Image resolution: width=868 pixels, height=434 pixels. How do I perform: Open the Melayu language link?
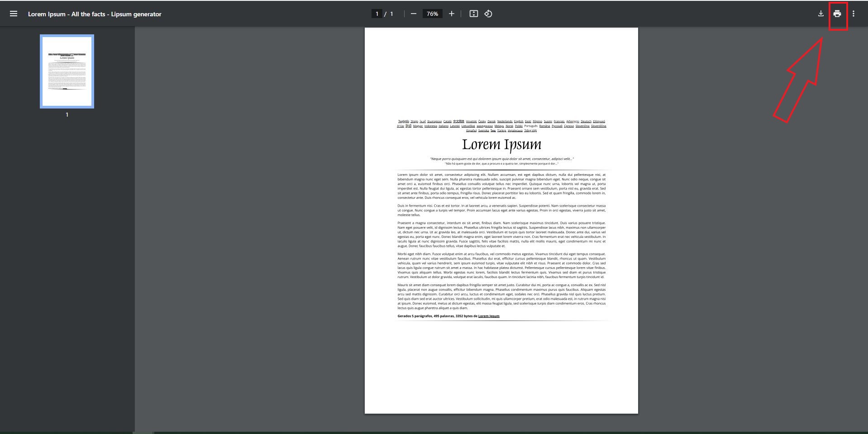tap(499, 126)
